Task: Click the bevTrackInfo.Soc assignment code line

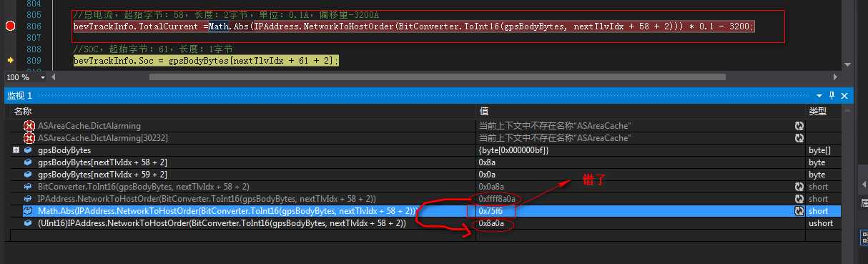Action: click(206, 61)
